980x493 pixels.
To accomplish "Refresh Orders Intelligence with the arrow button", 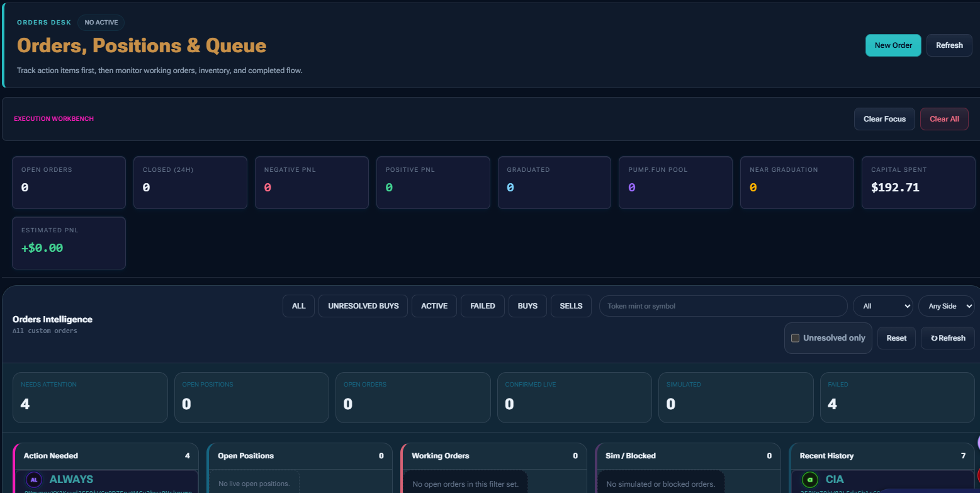I will [948, 338].
